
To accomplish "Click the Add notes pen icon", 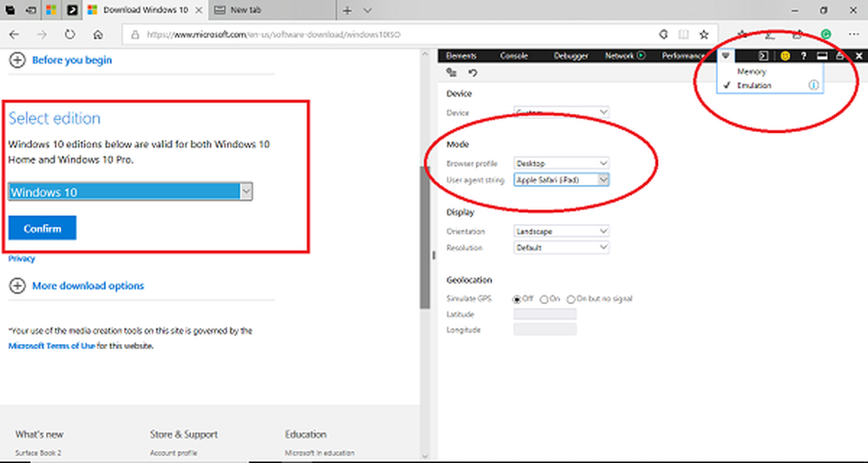I will [x=770, y=35].
